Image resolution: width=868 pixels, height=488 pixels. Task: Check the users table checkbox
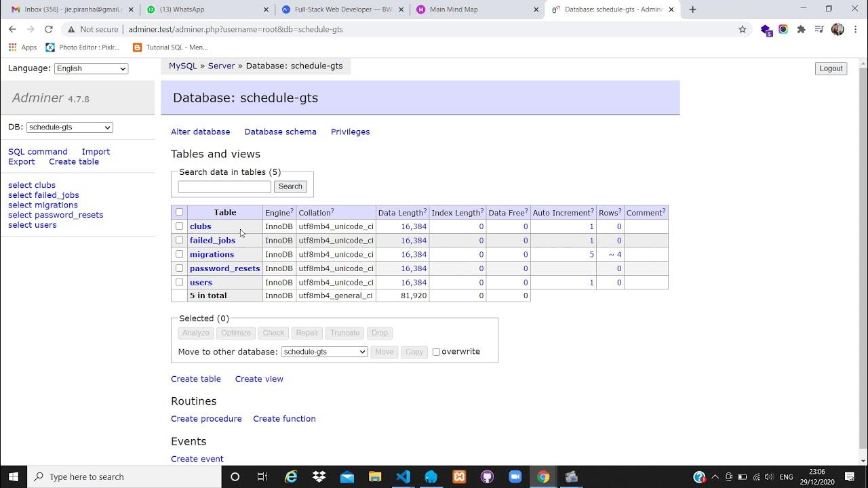[x=179, y=282]
